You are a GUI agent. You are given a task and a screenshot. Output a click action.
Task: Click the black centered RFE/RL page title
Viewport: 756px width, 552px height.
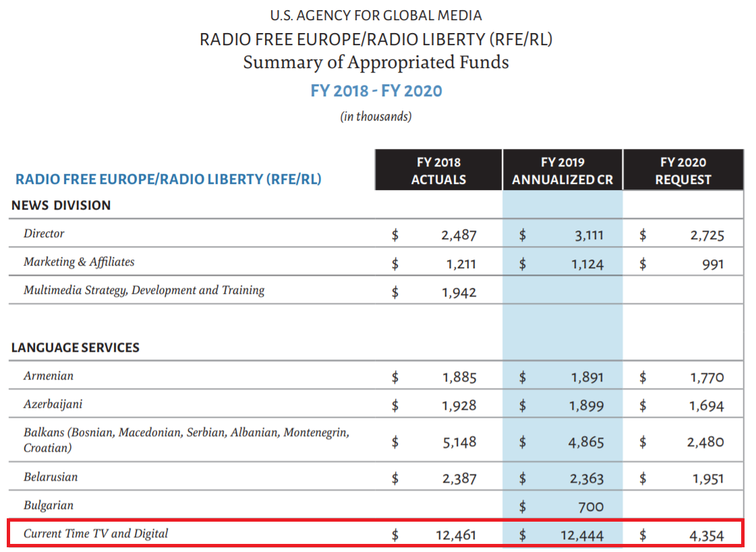tap(376, 39)
